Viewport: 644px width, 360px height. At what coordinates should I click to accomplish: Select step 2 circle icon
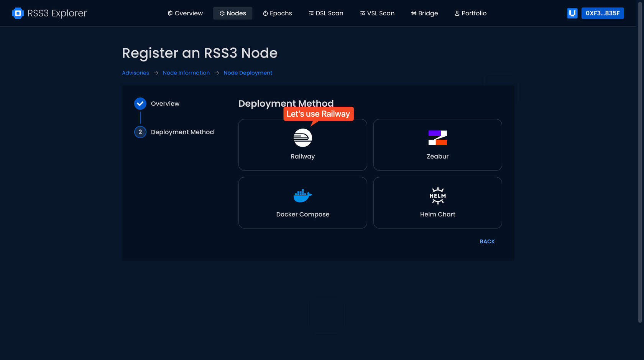tap(140, 132)
